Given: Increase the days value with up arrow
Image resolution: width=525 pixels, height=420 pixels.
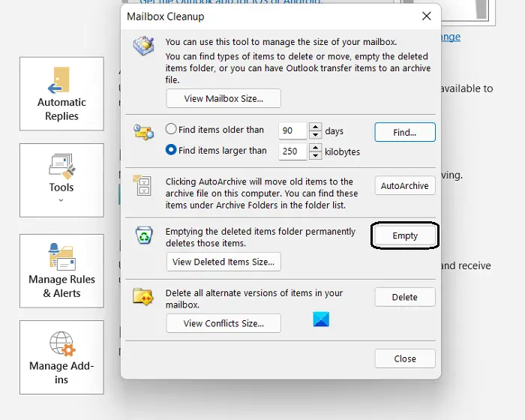Looking at the screenshot, I should point(315,127).
